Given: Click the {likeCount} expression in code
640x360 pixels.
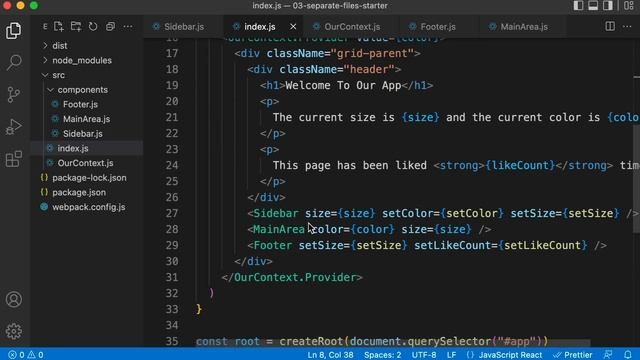Looking at the screenshot, I should 520,165.
